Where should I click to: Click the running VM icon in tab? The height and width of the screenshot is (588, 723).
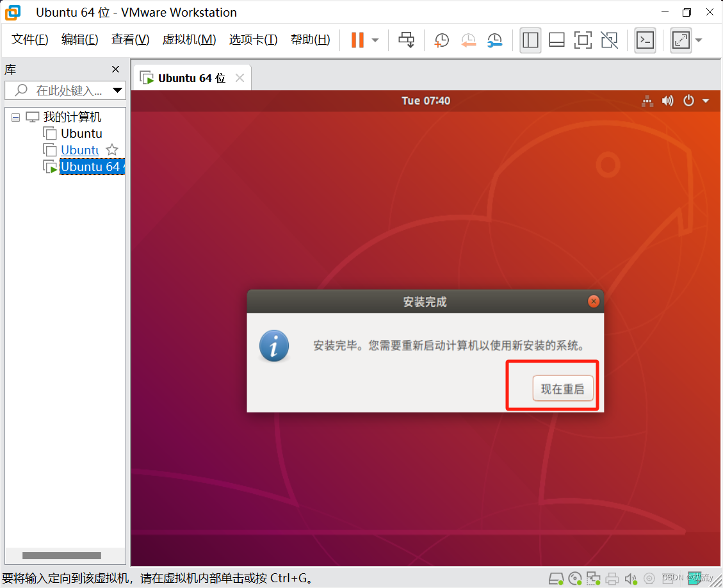(147, 78)
